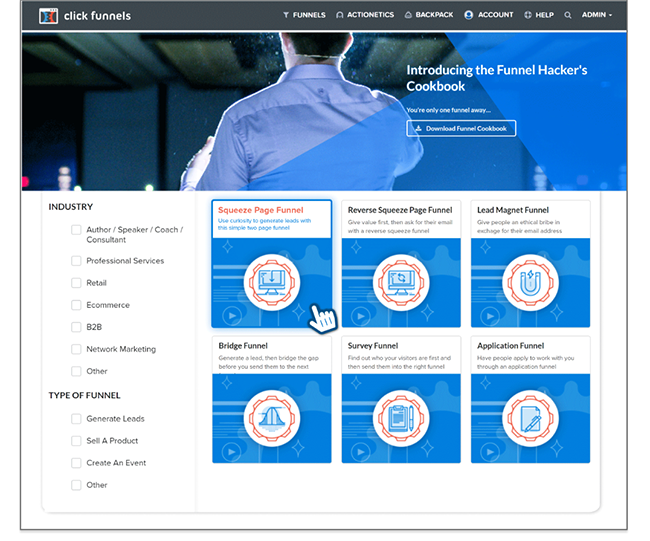
Task: Click the Download Funnel Cookbook button
Action: [x=461, y=129]
